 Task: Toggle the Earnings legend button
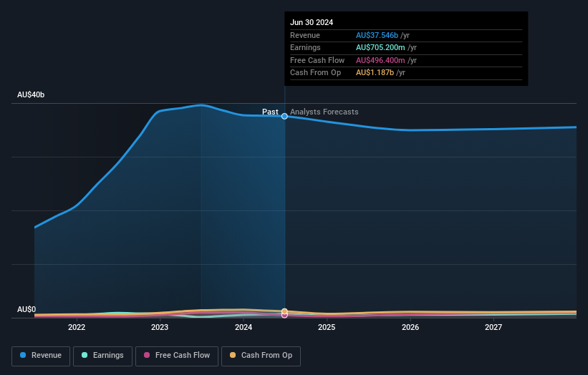pos(102,356)
